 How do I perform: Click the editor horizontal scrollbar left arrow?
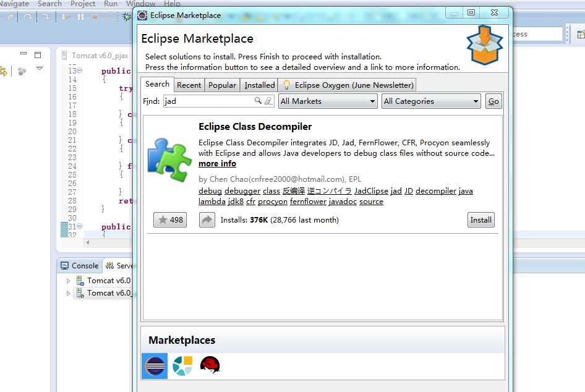[88, 242]
